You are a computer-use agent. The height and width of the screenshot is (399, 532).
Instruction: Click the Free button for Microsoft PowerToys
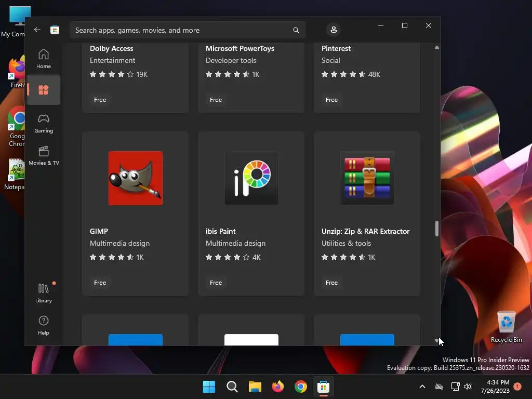pyautogui.click(x=216, y=100)
